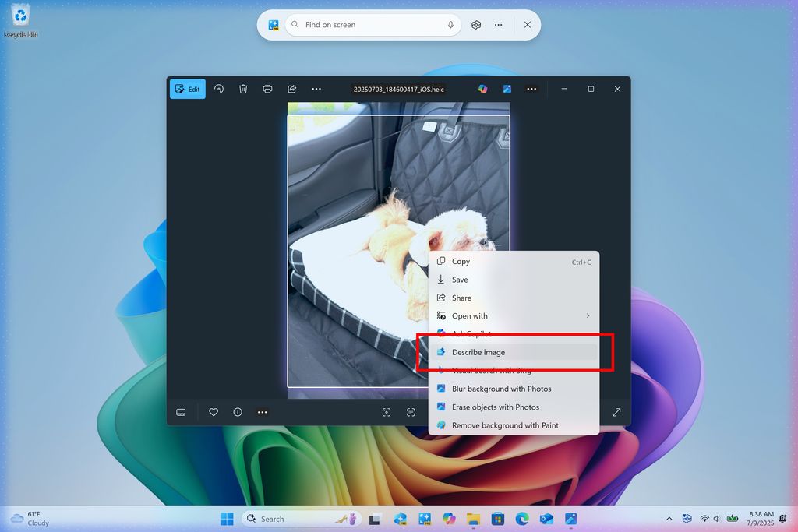Viewport: 798px width, 532px height.
Task: Rotate the photo counterclockwise
Action: coord(219,89)
